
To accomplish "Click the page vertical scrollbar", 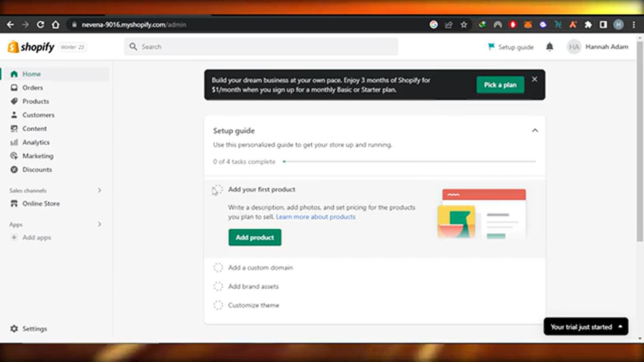I will (x=640, y=141).
